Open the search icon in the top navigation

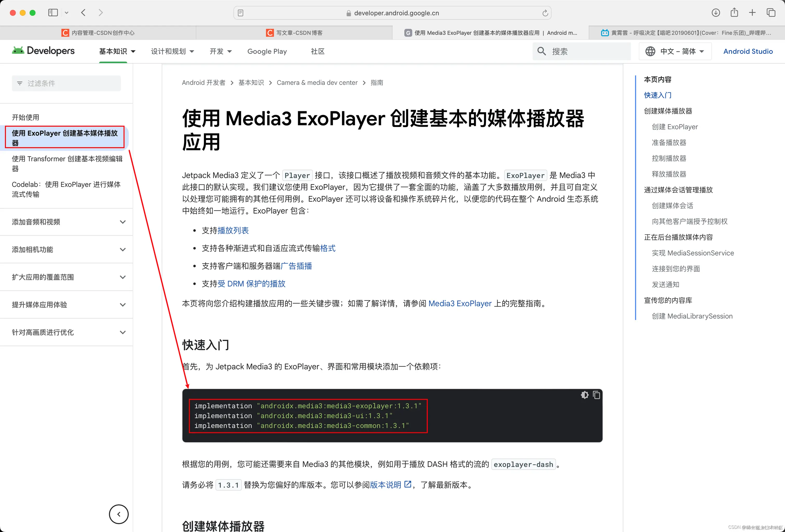pos(542,51)
